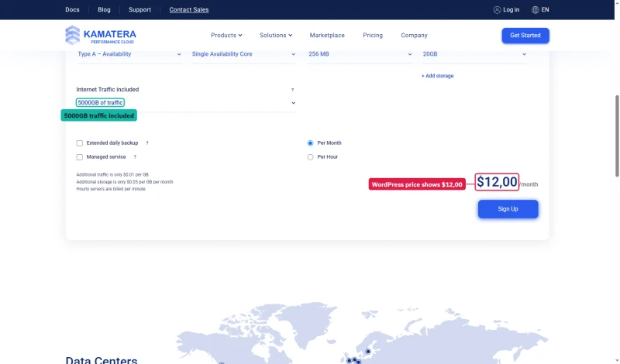Click the Internet Traffic included label
Viewport: 620px width, 364px height.
tap(108, 90)
